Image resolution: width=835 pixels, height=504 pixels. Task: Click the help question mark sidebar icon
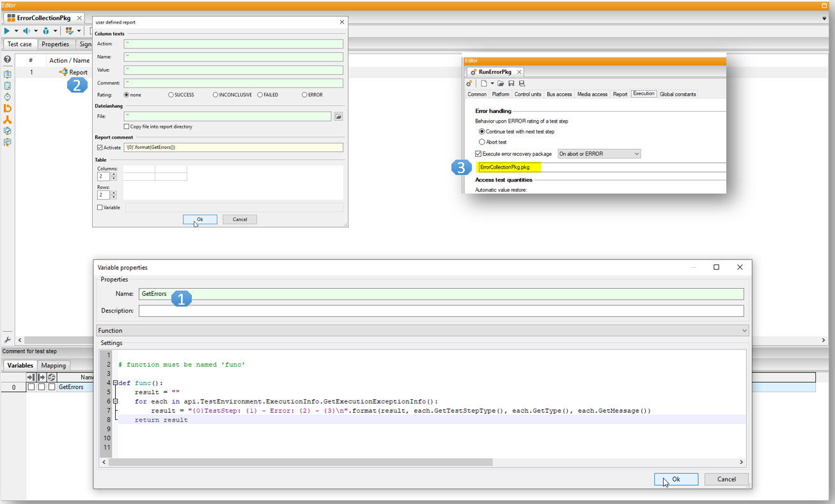(x=7, y=59)
